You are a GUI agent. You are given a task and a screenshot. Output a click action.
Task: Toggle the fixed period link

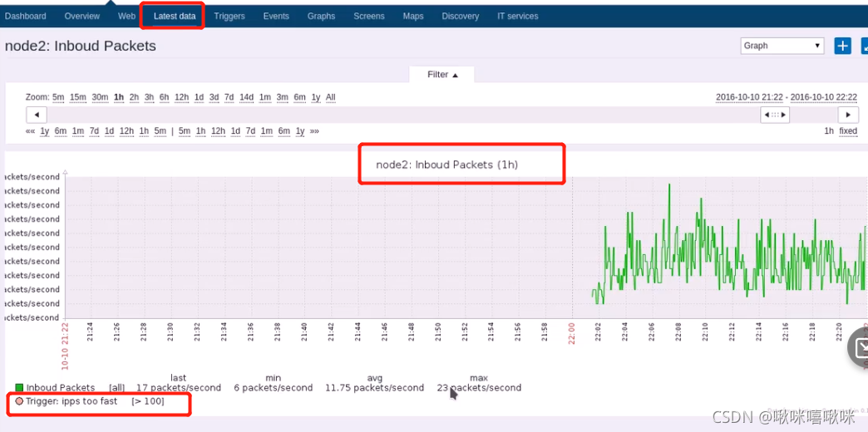click(x=848, y=131)
